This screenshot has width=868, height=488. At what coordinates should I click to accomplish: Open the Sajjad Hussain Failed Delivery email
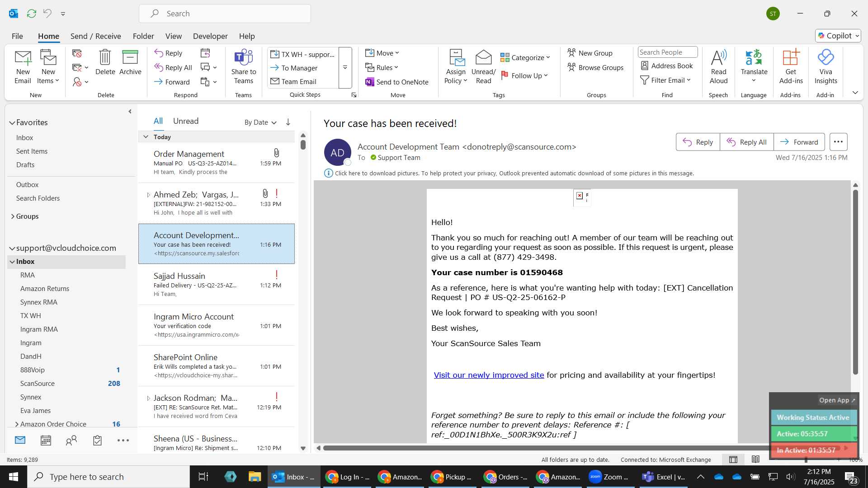tap(217, 285)
